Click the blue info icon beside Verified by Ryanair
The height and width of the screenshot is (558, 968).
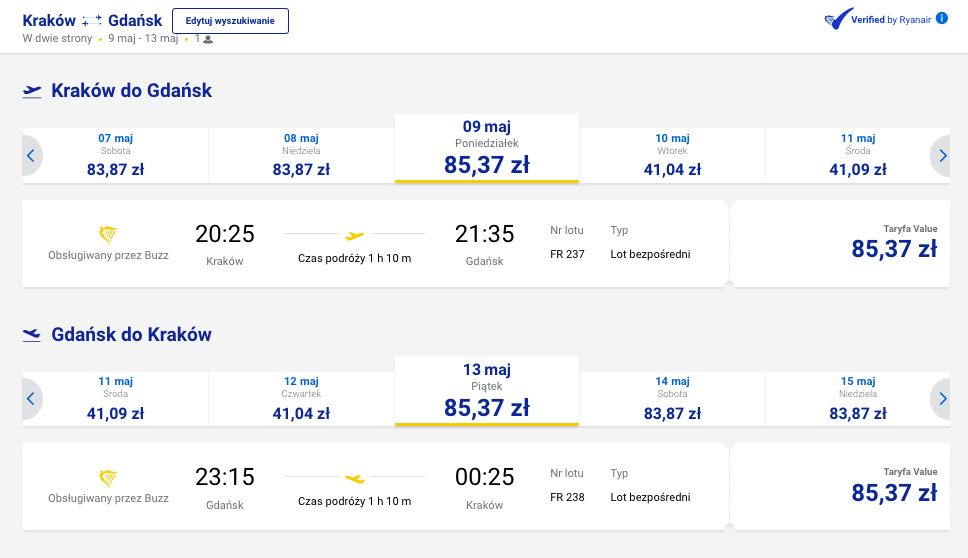tap(941, 19)
